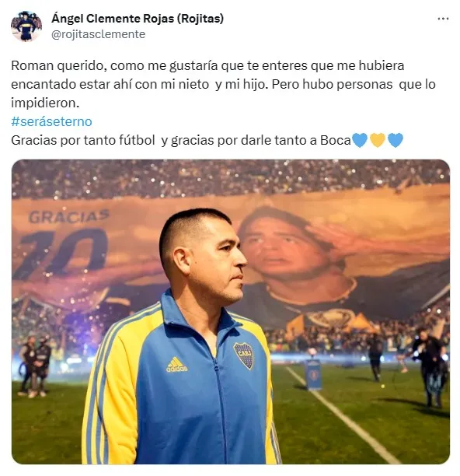Click the number 10 on the banner
This screenshot has width=460, height=476.
coord(62,254)
